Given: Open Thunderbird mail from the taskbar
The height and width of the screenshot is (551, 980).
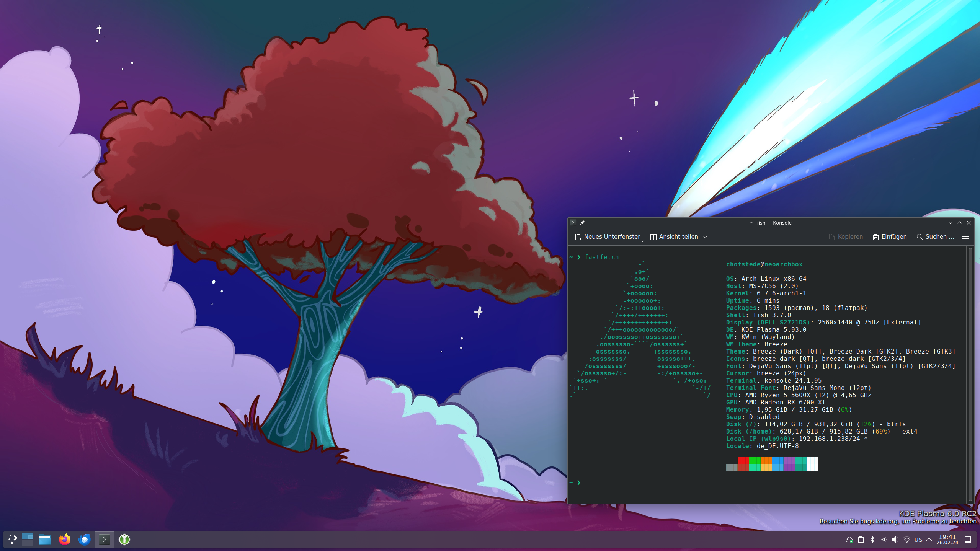Looking at the screenshot, I should click(85, 540).
